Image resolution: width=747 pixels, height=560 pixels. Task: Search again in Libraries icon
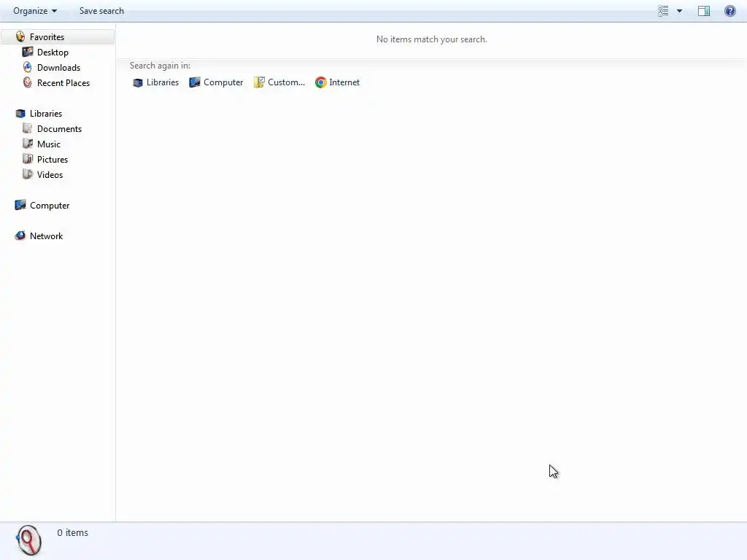click(138, 82)
